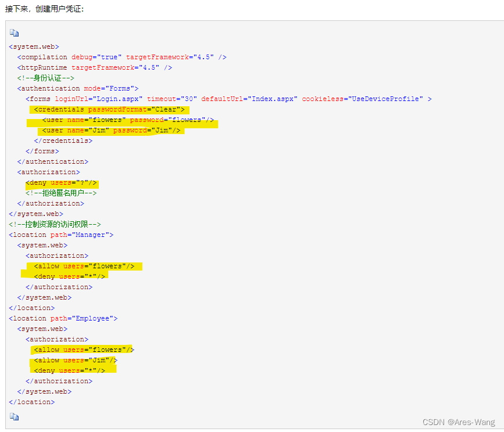The image size is (504, 432).
Task: Click the closing </forms> tag
Action: pos(42,151)
